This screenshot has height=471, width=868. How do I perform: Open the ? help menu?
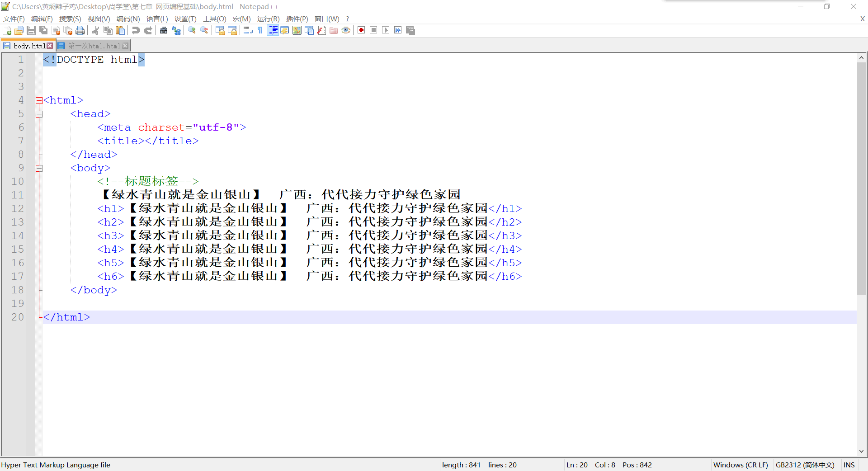[347, 19]
